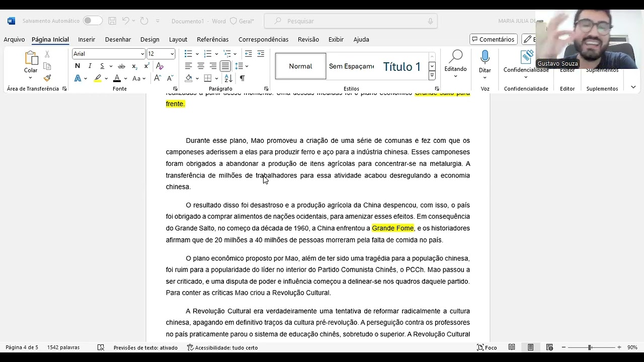The height and width of the screenshot is (362, 644).
Task: Switch to the Desenhar tab
Action: click(x=118, y=39)
